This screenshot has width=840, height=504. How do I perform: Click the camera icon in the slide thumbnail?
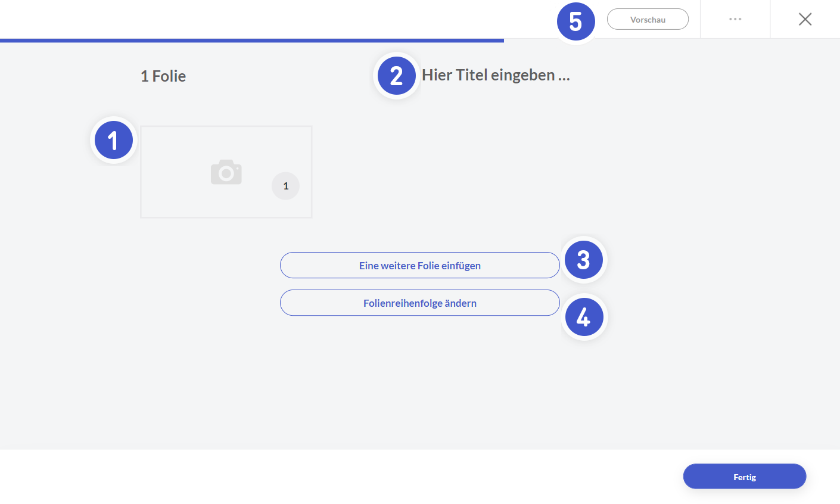click(226, 172)
